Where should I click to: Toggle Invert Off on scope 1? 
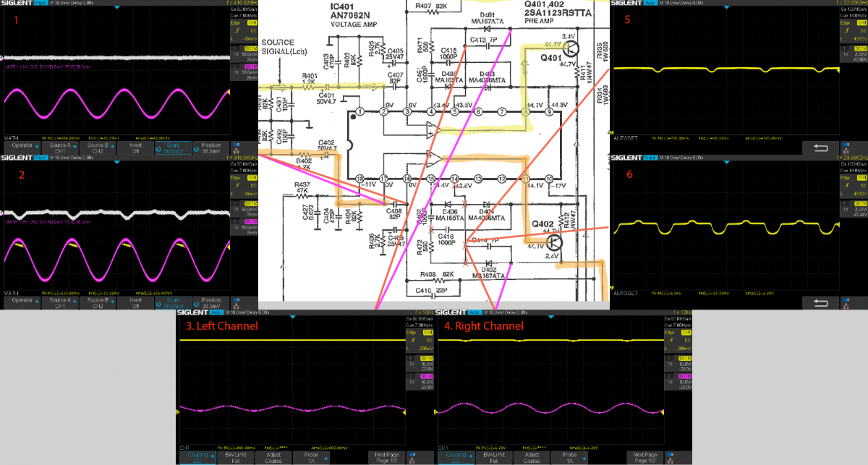coord(136,149)
